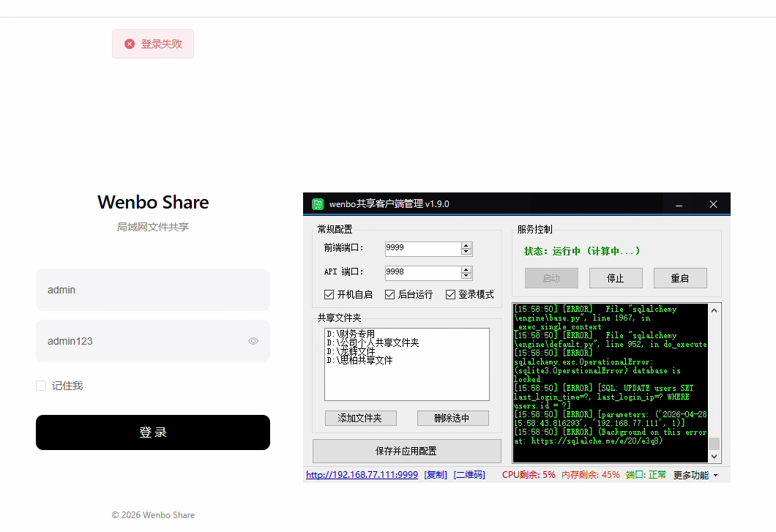This screenshot has height=532, width=776.
Task: Click the admin username input field
Action: pos(153,290)
